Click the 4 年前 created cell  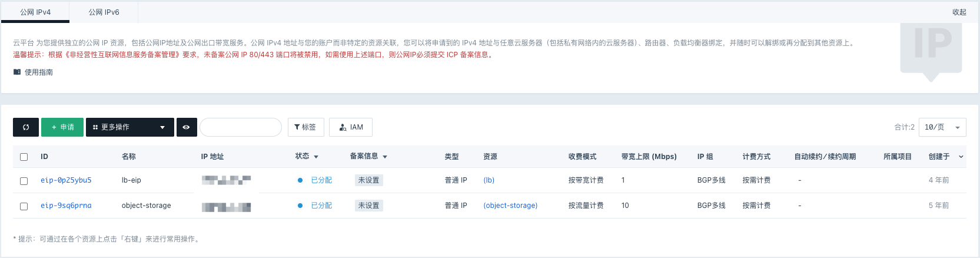click(x=939, y=180)
